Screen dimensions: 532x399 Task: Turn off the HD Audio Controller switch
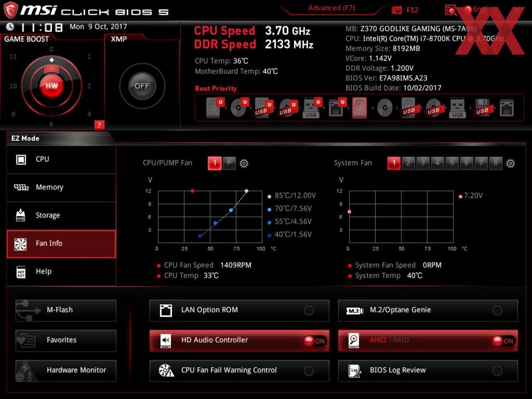pyautogui.click(x=315, y=341)
